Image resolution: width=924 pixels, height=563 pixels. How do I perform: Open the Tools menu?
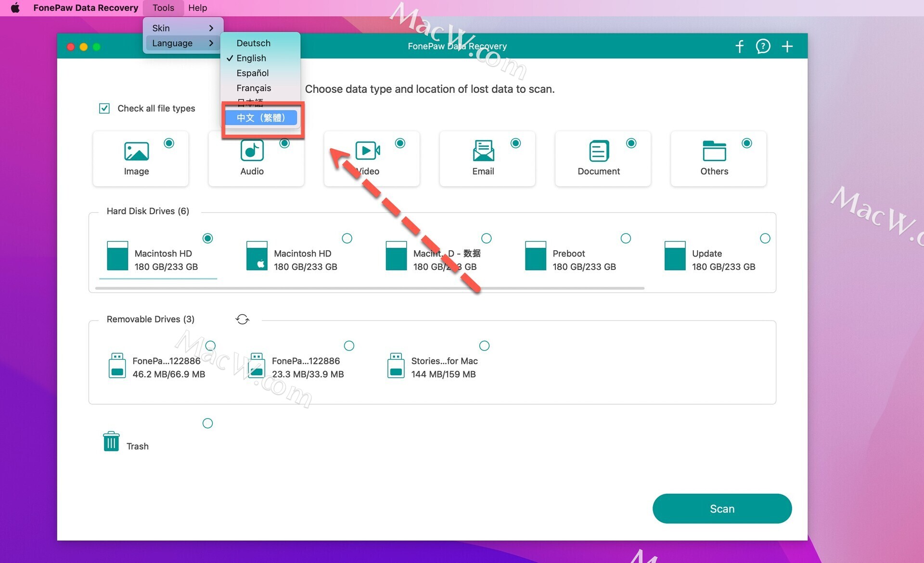click(163, 8)
